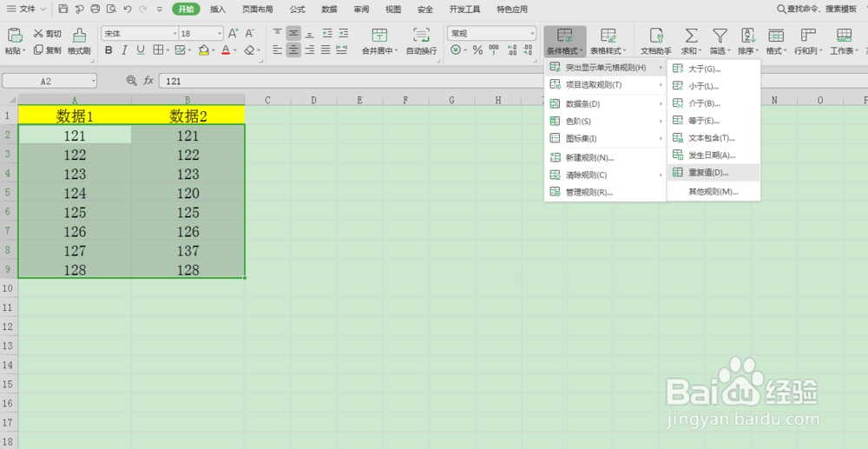Image resolution: width=868 pixels, height=449 pixels.
Task: Expand the 行和列 rows and columns dropdown
Action: (821, 51)
